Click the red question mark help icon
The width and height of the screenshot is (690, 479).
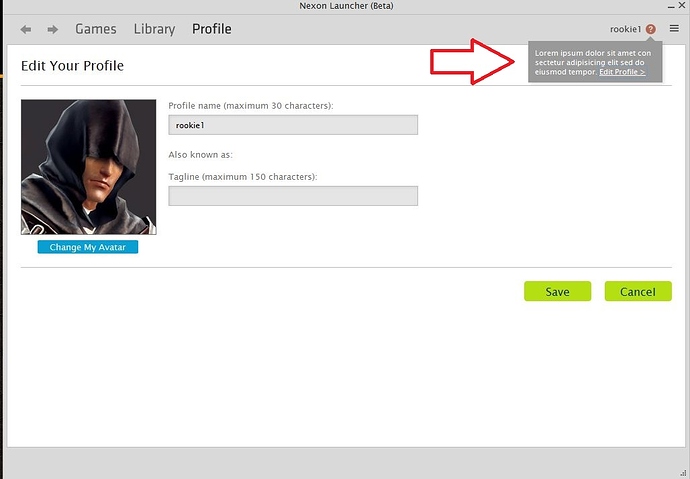650,29
